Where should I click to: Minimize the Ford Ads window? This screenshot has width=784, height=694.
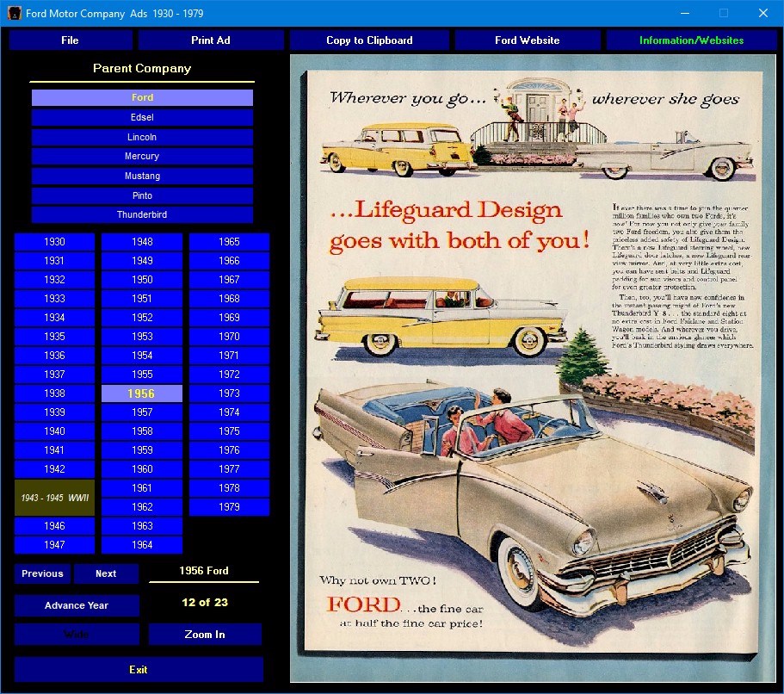coord(685,13)
